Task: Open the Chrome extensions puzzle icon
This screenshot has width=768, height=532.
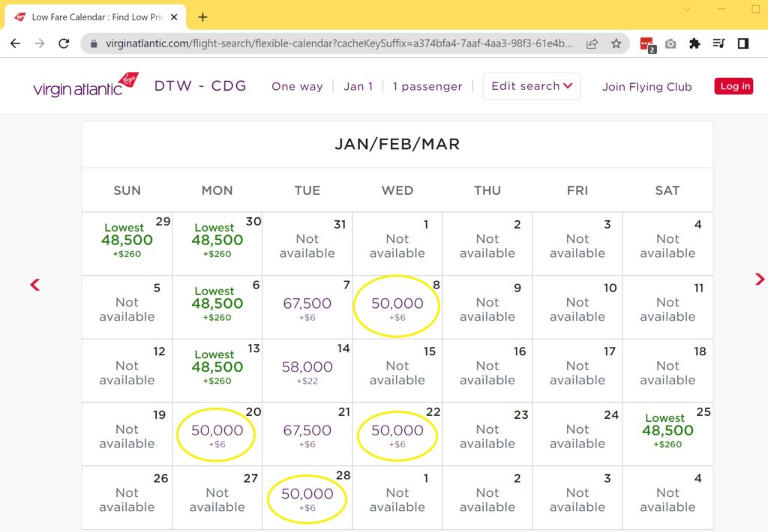Action: tap(694, 43)
